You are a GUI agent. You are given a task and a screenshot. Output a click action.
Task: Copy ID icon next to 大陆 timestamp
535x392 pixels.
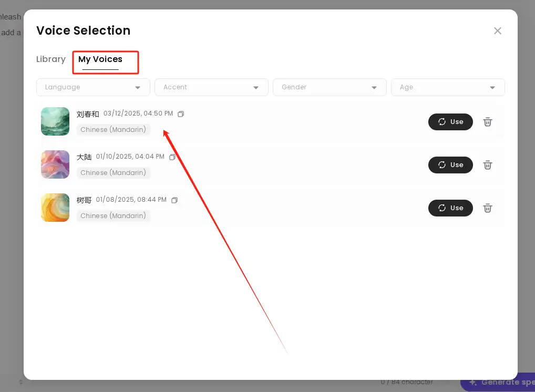(172, 157)
